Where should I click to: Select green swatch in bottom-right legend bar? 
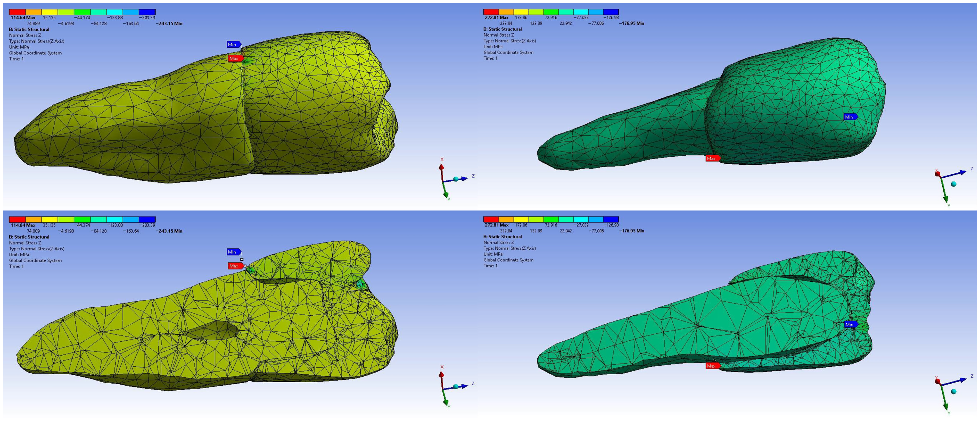click(x=551, y=220)
